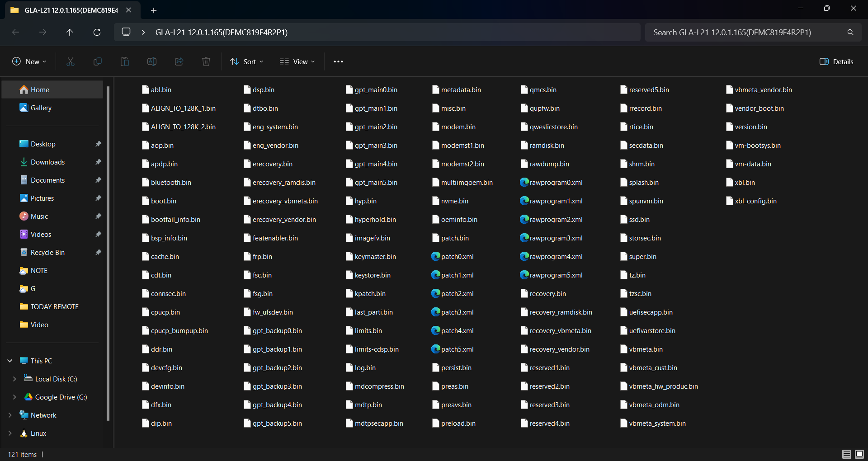
Task: Open Home in navigation pane
Action: (x=52, y=89)
